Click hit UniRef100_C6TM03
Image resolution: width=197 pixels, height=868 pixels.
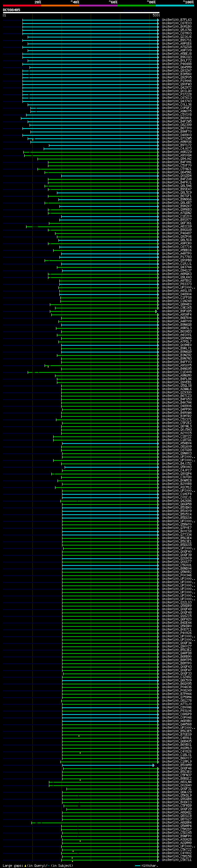(x=177, y=33)
